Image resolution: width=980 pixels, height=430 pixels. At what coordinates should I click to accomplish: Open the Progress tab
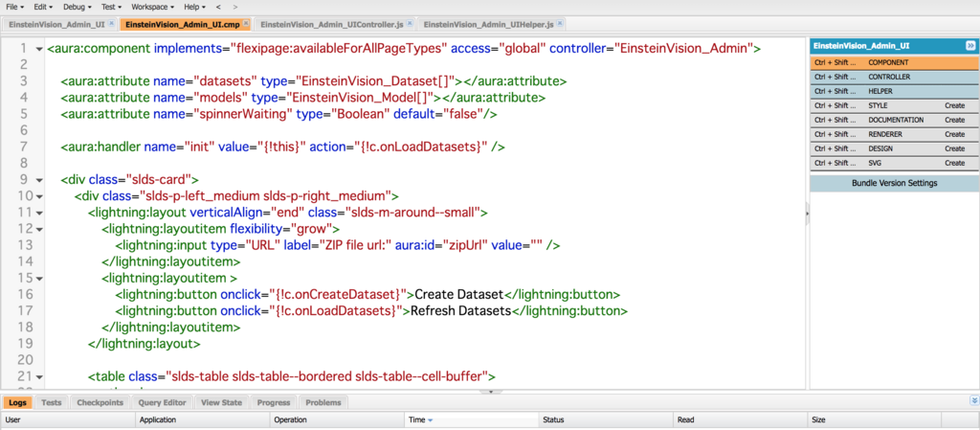click(273, 402)
